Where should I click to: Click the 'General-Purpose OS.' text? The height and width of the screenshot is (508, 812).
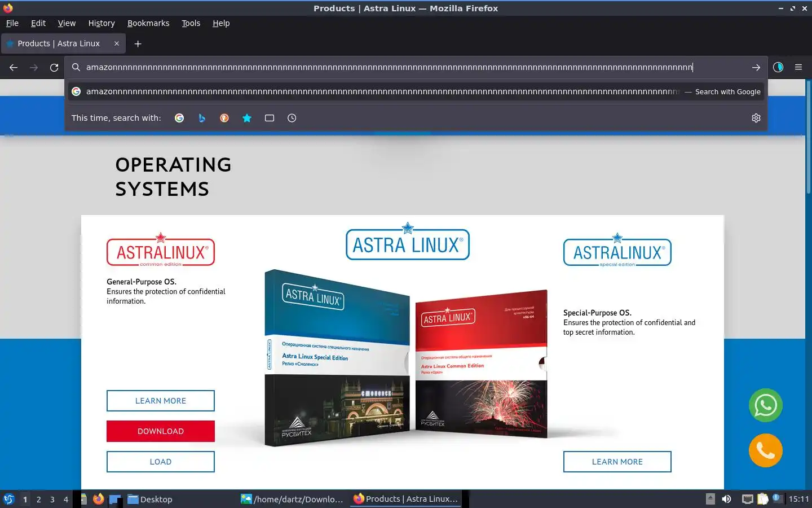142,282
